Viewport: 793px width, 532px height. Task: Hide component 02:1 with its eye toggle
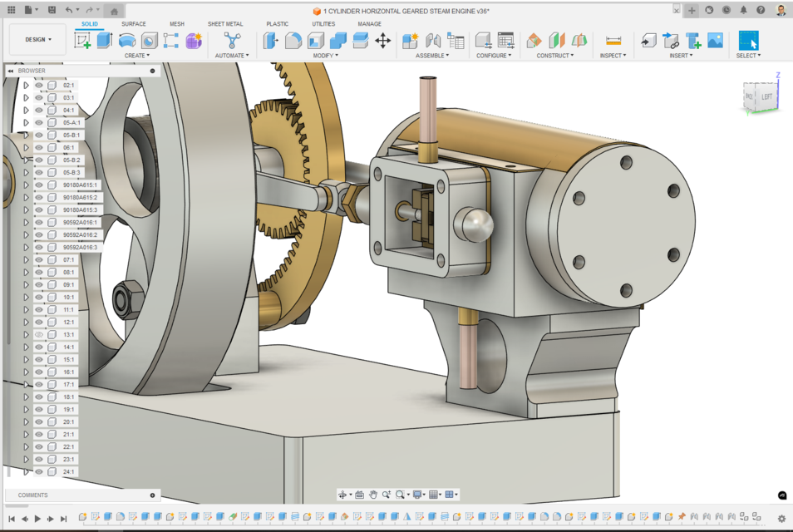38,84
